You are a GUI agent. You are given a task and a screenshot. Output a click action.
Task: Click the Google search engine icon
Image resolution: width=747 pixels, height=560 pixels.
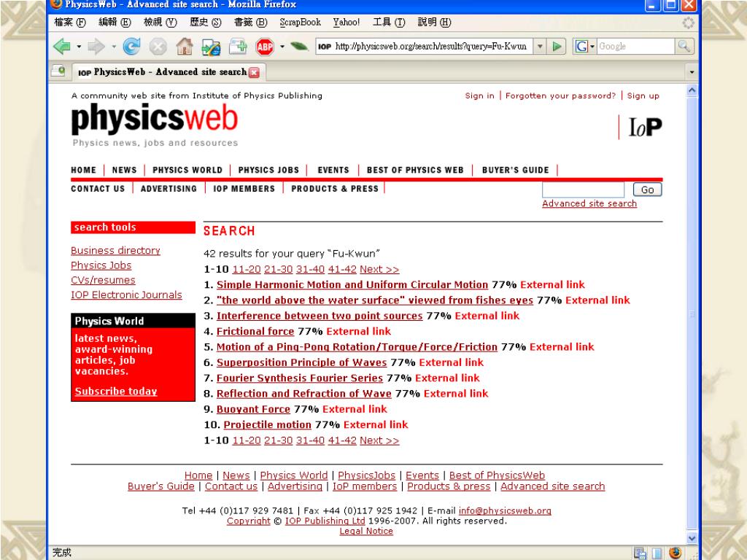click(581, 46)
